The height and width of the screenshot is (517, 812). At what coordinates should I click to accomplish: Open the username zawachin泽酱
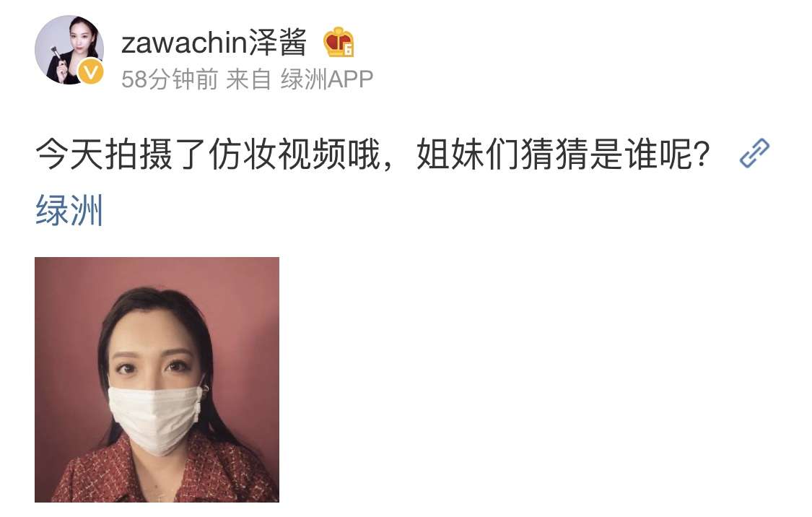coord(214,42)
